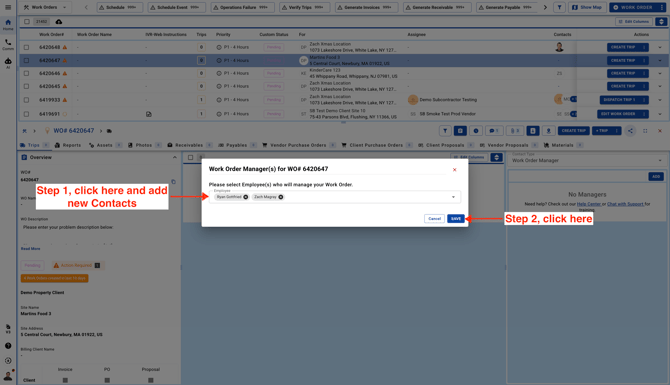Click the contact avatar in row 6420648
The image size is (670, 385).
(x=559, y=47)
